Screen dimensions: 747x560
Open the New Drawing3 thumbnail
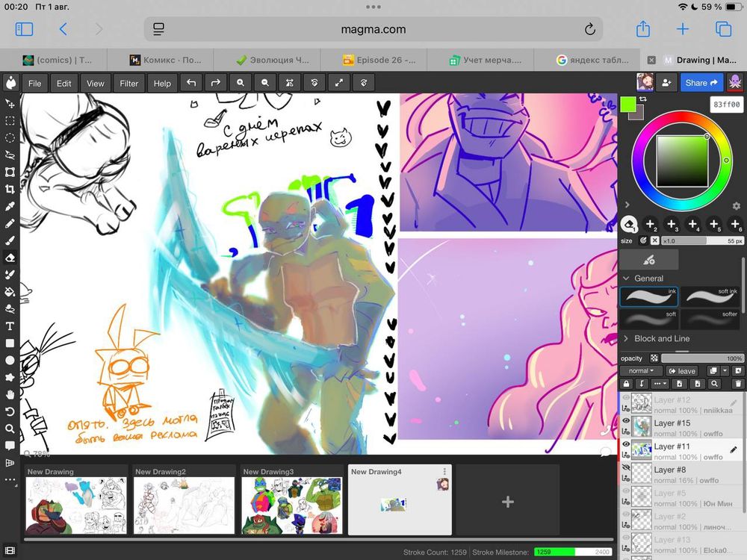click(x=291, y=505)
